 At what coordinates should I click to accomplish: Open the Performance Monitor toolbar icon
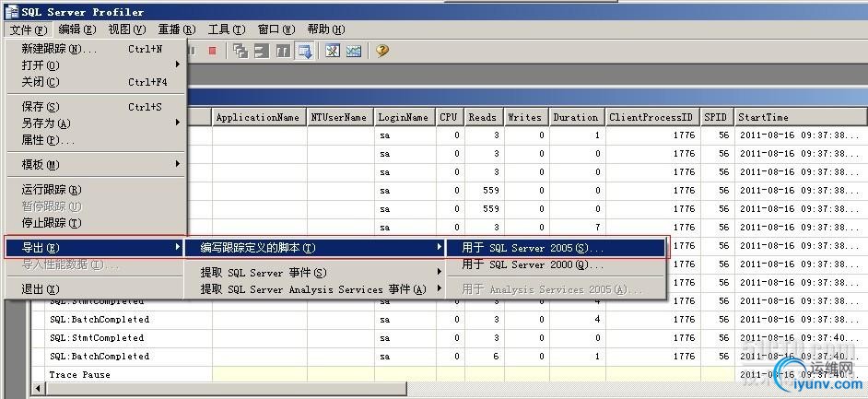click(354, 51)
